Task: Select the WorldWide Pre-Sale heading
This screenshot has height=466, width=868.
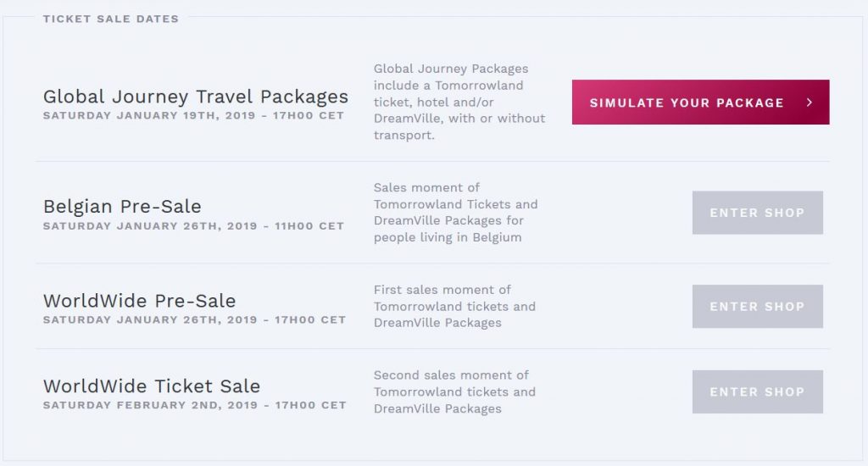Action: click(140, 301)
